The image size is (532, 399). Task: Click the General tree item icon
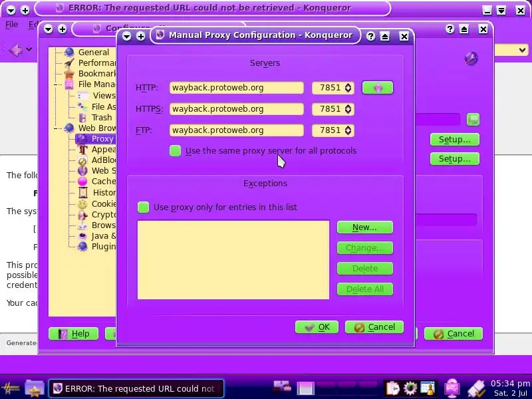point(69,53)
